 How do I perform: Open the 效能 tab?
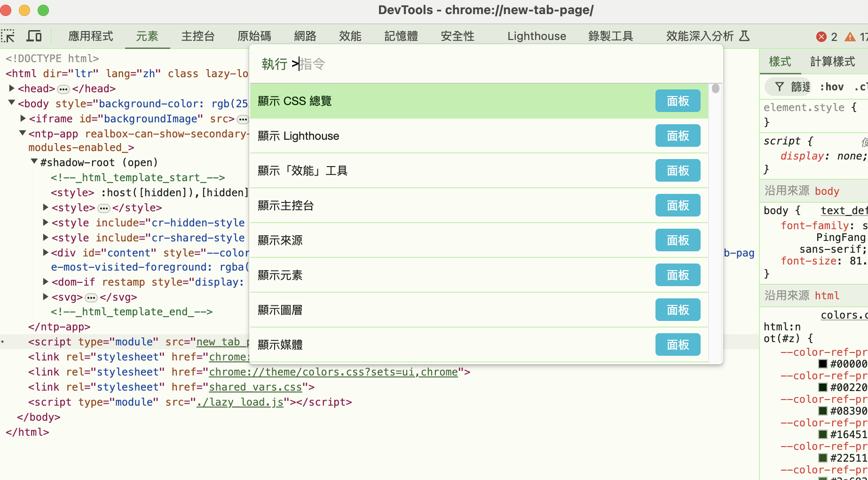350,36
